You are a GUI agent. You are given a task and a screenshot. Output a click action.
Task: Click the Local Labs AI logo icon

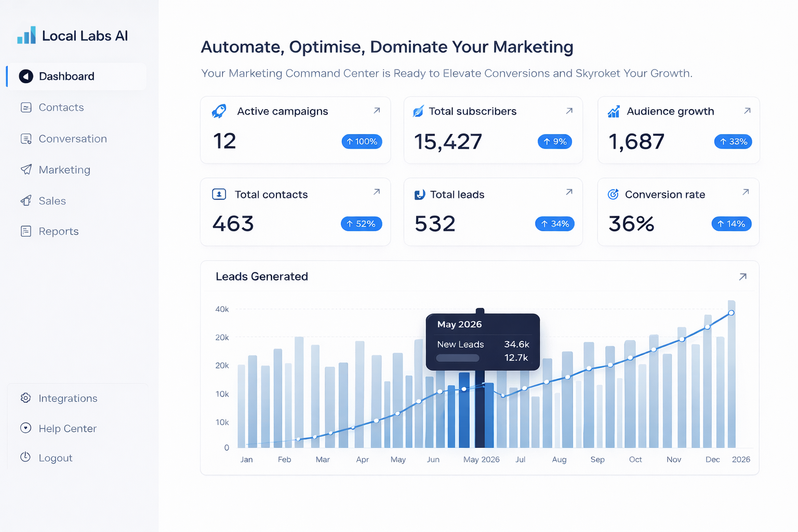pos(26,35)
